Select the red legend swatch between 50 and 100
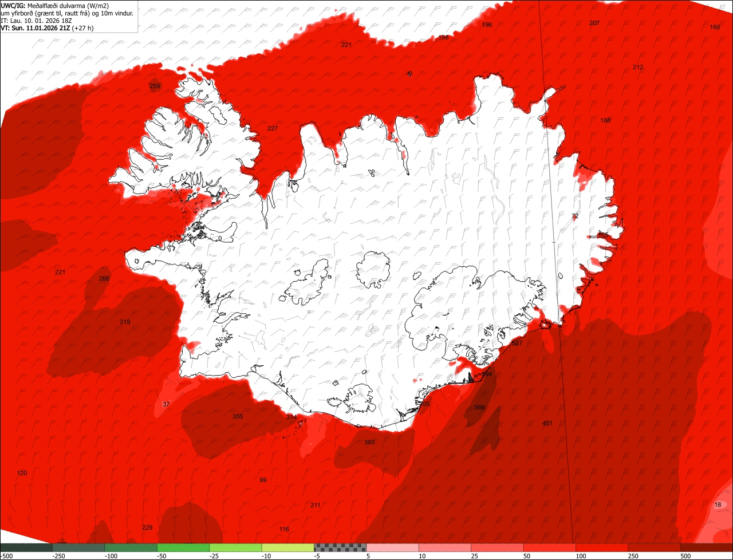This screenshot has height=560, width=733. click(550, 547)
